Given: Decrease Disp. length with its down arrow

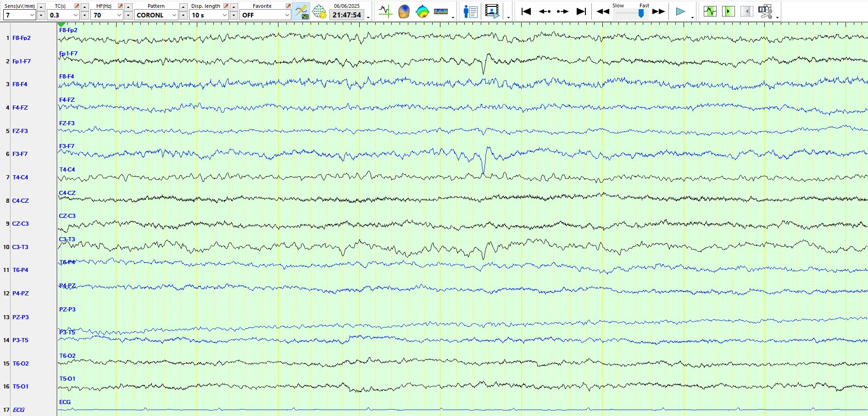Looking at the screenshot, I should [x=234, y=15].
